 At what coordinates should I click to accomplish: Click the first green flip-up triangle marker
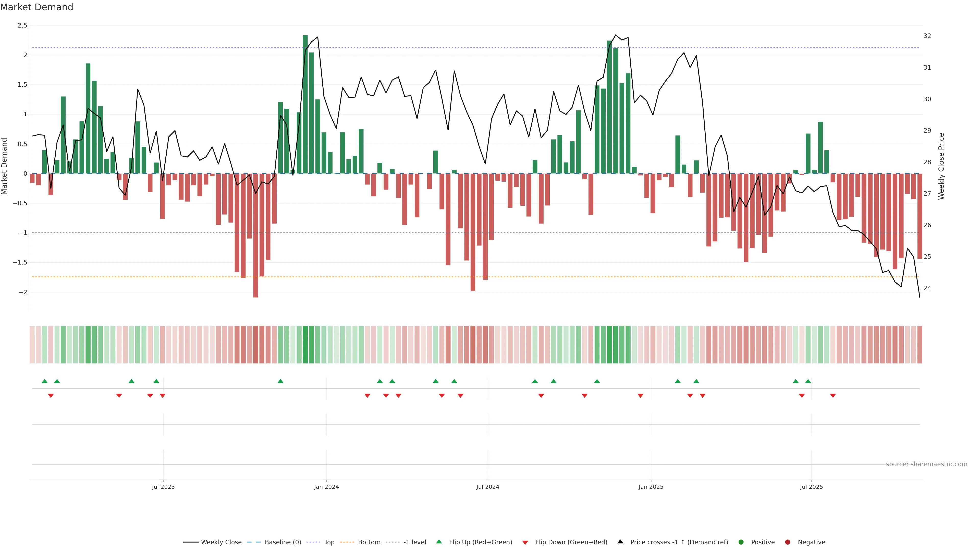click(44, 381)
